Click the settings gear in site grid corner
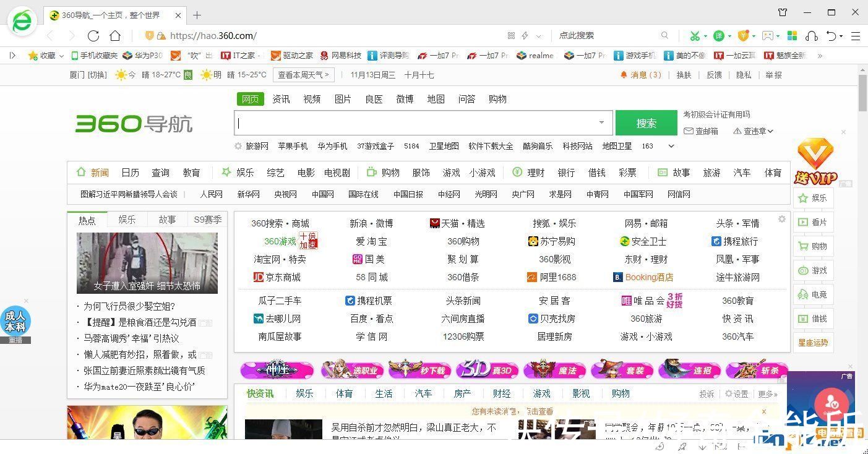This screenshot has height=454, width=868. tap(782, 219)
